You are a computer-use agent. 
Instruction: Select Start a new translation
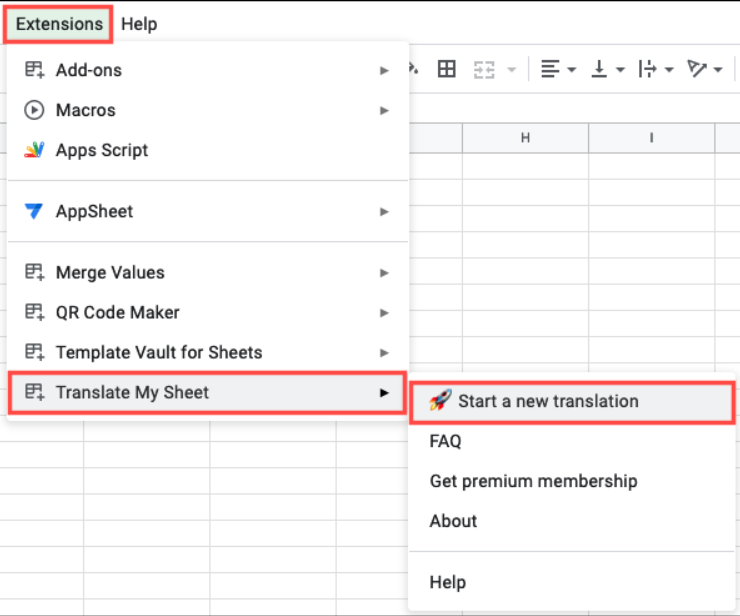pos(548,401)
